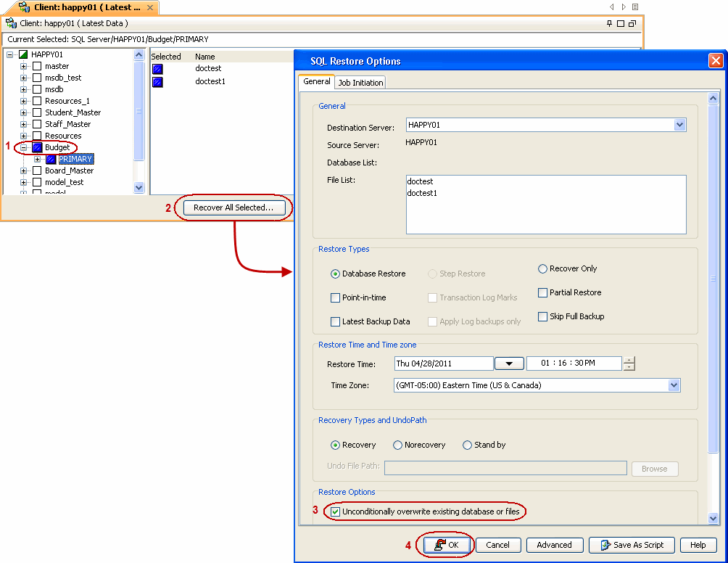Click the restore time spinner up arrow

tap(629, 360)
